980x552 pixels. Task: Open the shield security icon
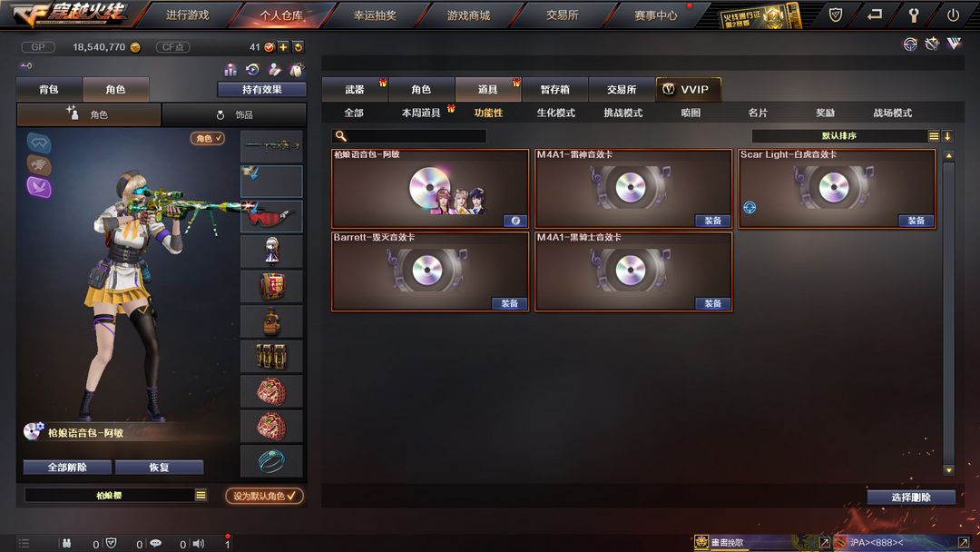coord(836,15)
